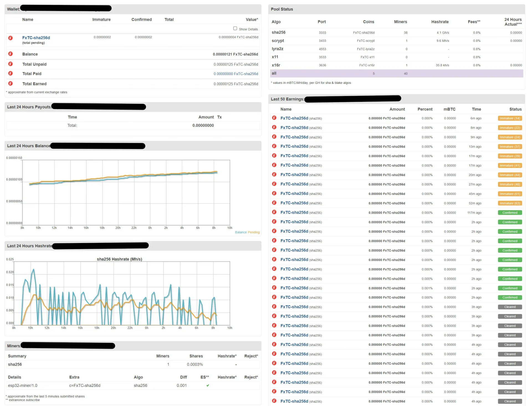The image size is (532, 406).
Task: Enable the Show Details checkbox
Action: (x=235, y=29)
